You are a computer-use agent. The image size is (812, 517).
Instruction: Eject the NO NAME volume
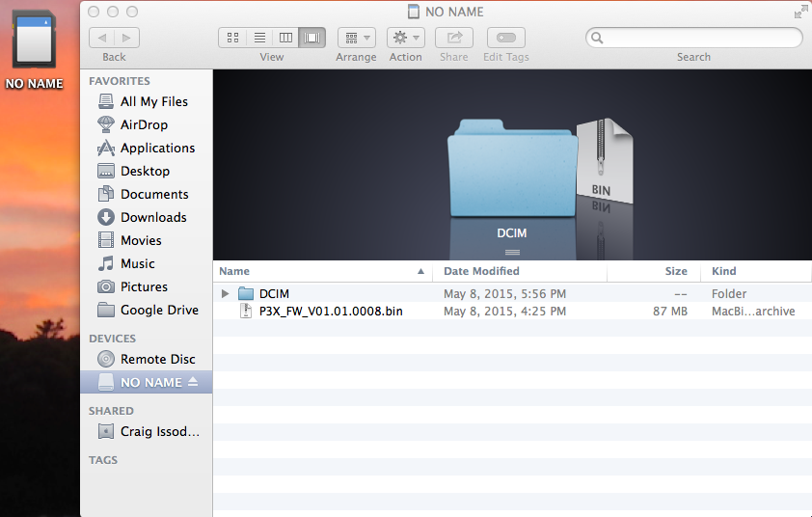tap(193, 382)
